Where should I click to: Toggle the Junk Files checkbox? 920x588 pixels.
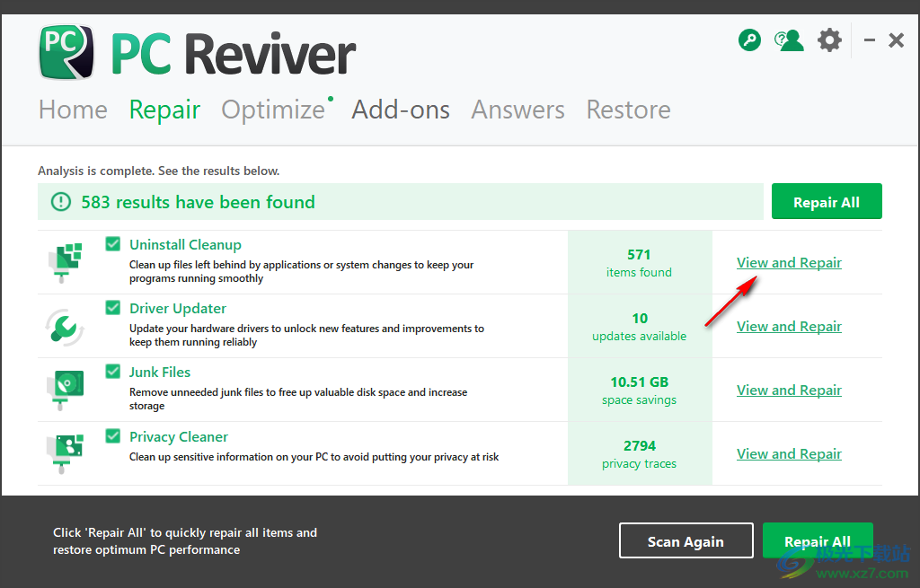(x=112, y=372)
